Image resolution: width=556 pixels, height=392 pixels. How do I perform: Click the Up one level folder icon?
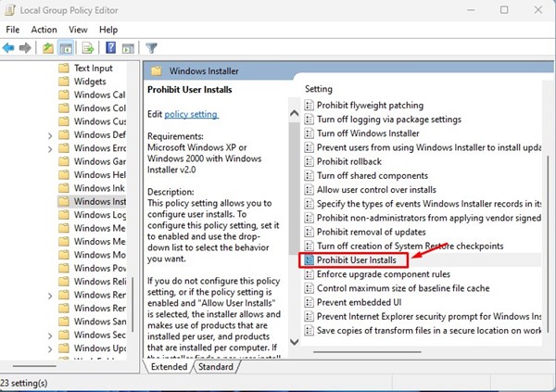coord(48,47)
